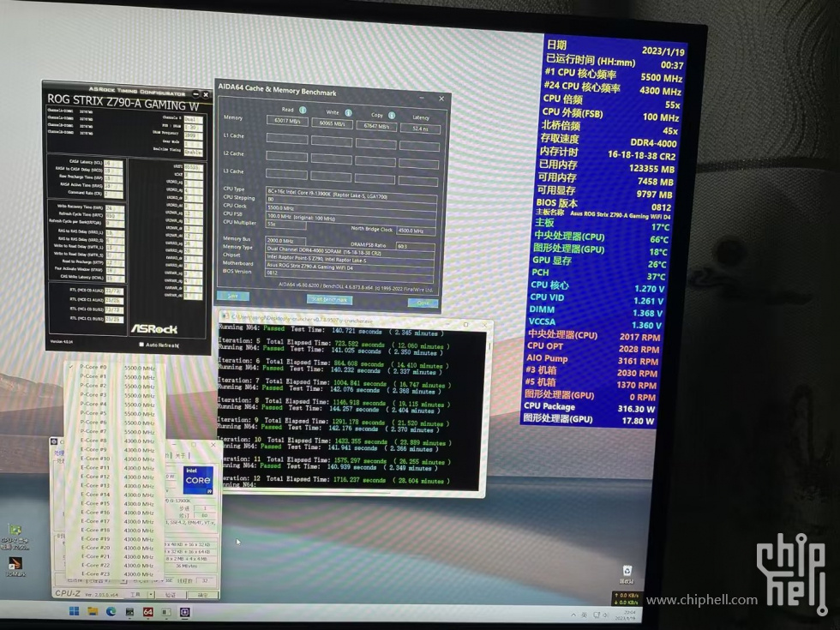The height and width of the screenshot is (630, 840).
Task: Click the North Bridge Clock 4500.0 MHz field
Action: click(x=416, y=231)
